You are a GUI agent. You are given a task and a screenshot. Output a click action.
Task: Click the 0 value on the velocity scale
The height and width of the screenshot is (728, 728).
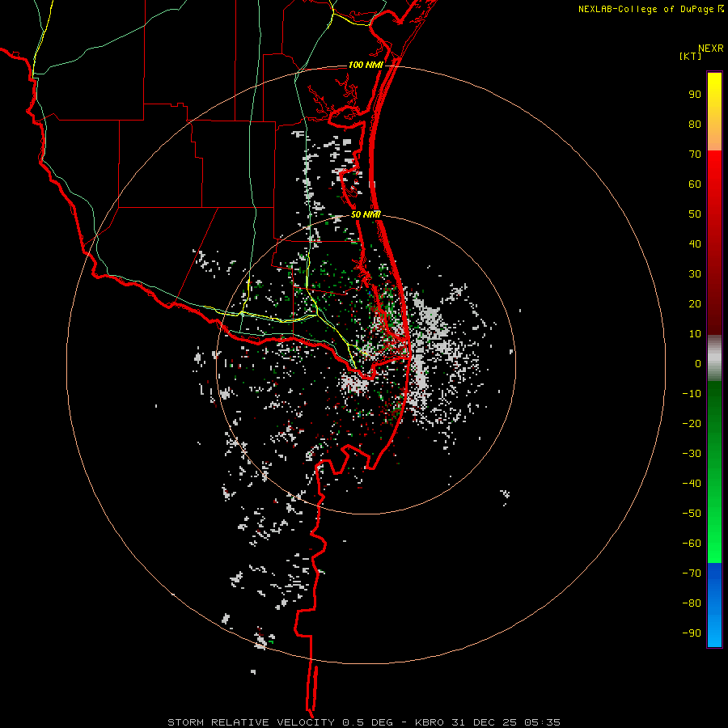point(698,363)
